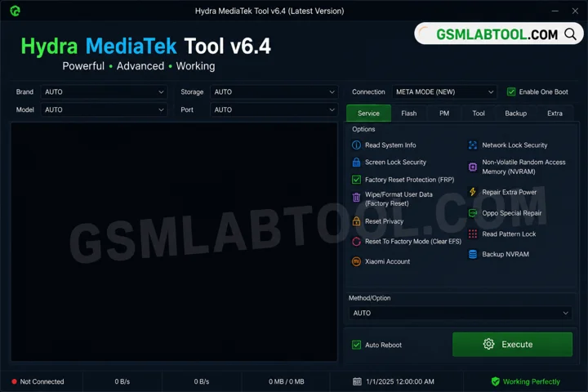
Task: Click inside the black log output area
Action: [x=174, y=242]
